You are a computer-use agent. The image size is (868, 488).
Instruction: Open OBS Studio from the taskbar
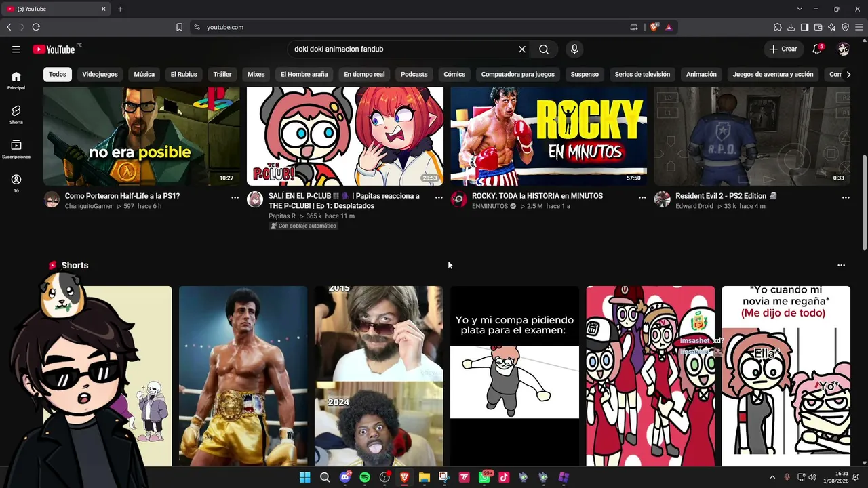point(384,477)
